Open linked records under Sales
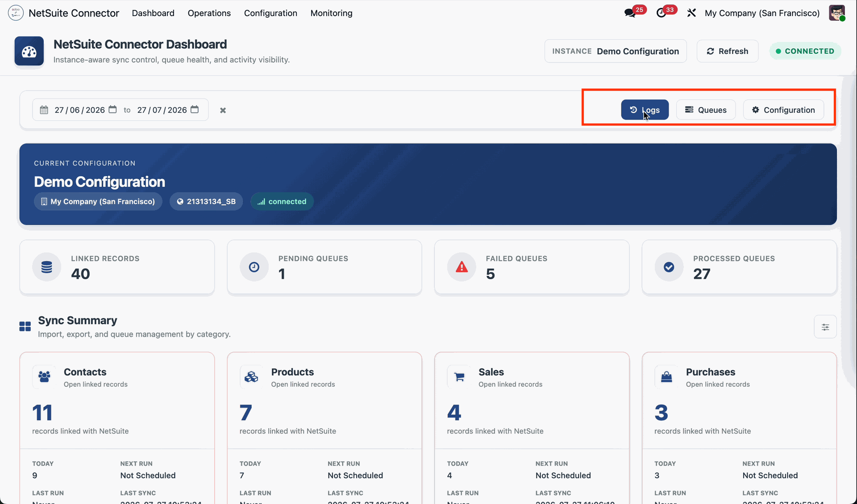This screenshot has width=857, height=504. pyautogui.click(x=510, y=384)
